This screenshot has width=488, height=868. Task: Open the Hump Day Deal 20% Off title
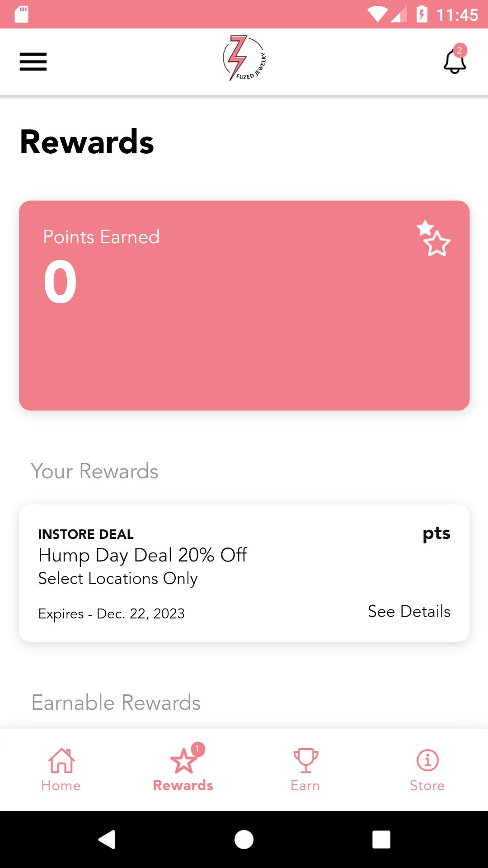click(143, 555)
